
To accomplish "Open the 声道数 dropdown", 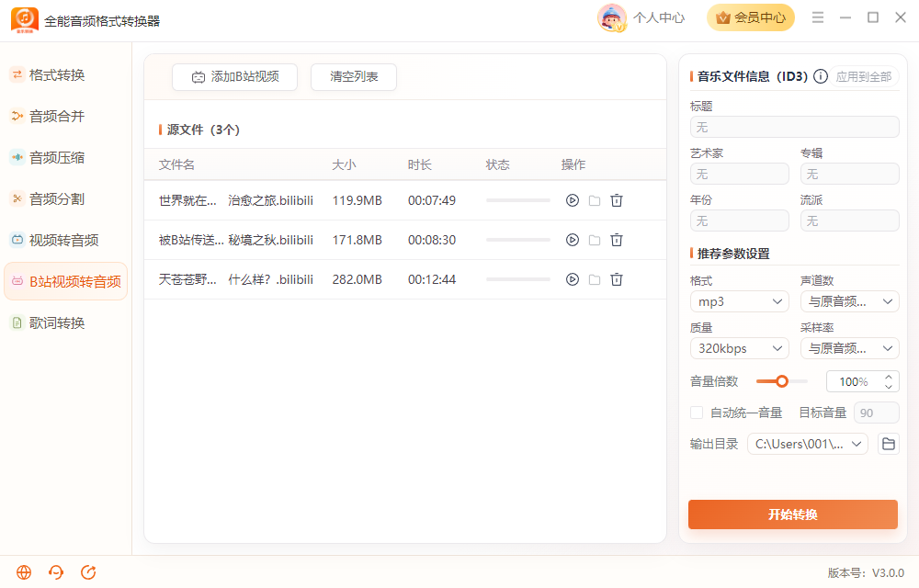I will point(850,301).
